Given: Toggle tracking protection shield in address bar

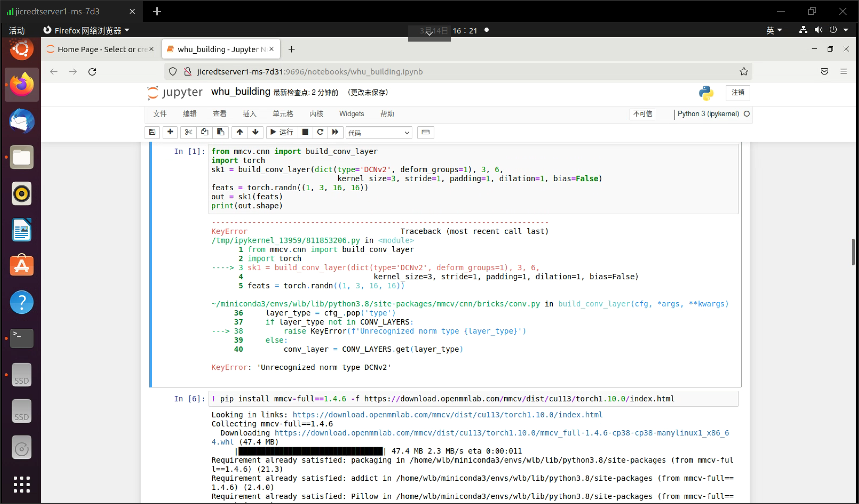Looking at the screenshot, I should (173, 71).
